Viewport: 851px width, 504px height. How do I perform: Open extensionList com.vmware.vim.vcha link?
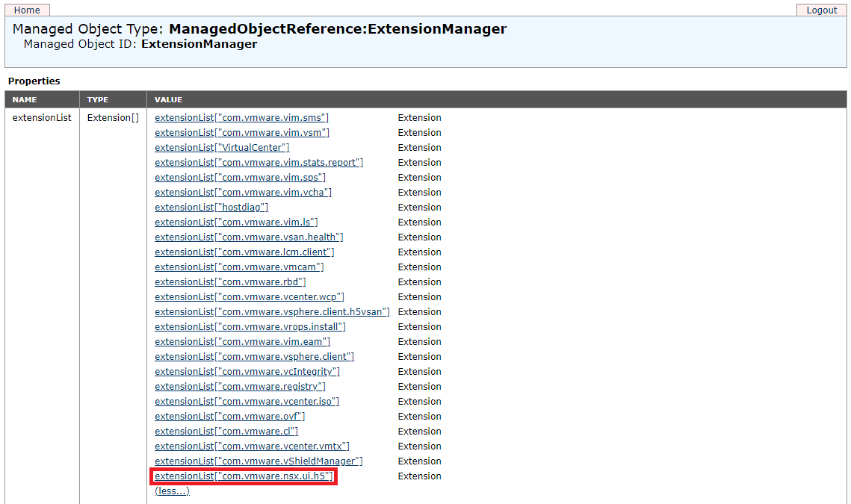point(243,192)
